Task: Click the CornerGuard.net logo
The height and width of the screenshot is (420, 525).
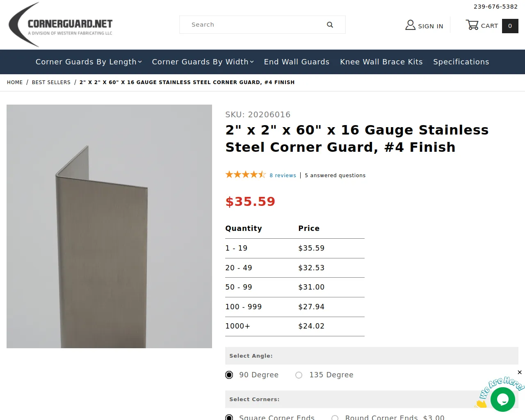Action: 61,25
